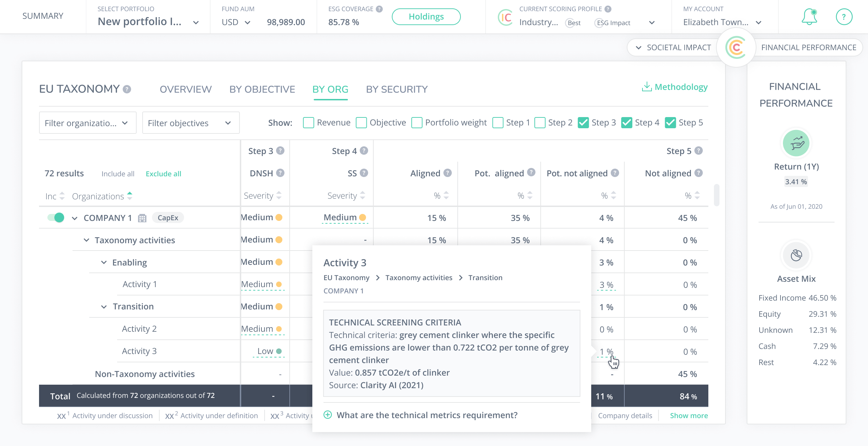Screen dimensions: 868x446
Task: Open the Filter objectives dropdown
Action: pyautogui.click(x=191, y=123)
